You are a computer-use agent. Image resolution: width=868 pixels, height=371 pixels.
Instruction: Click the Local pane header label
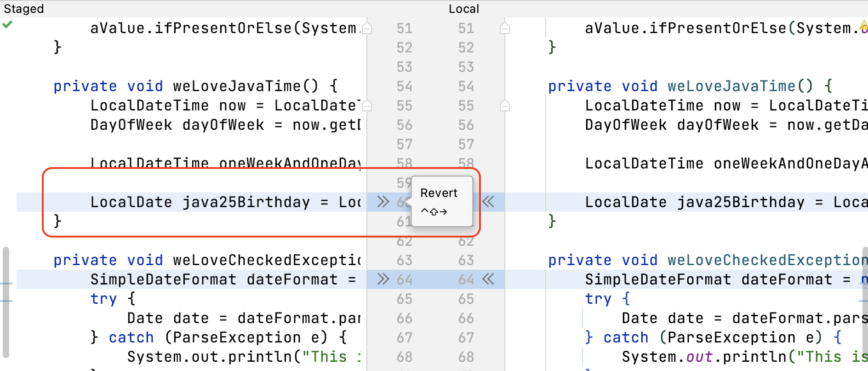[464, 9]
